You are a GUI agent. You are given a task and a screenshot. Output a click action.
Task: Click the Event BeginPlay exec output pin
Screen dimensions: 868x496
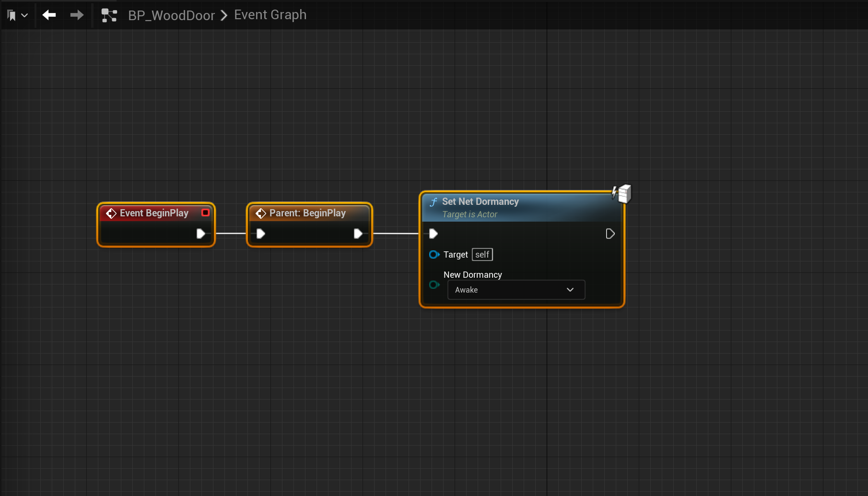[201, 234]
